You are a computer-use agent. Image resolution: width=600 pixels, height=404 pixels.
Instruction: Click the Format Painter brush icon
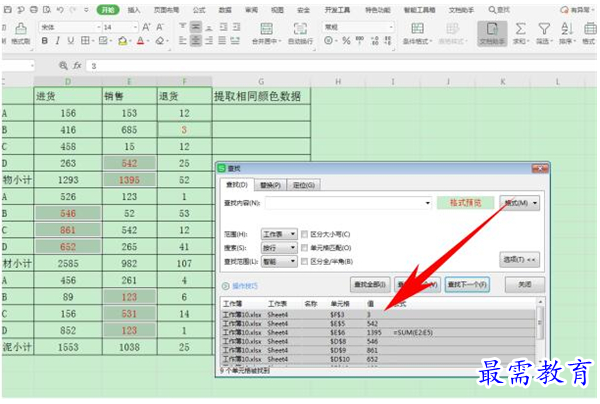pyautogui.click(x=20, y=28)
